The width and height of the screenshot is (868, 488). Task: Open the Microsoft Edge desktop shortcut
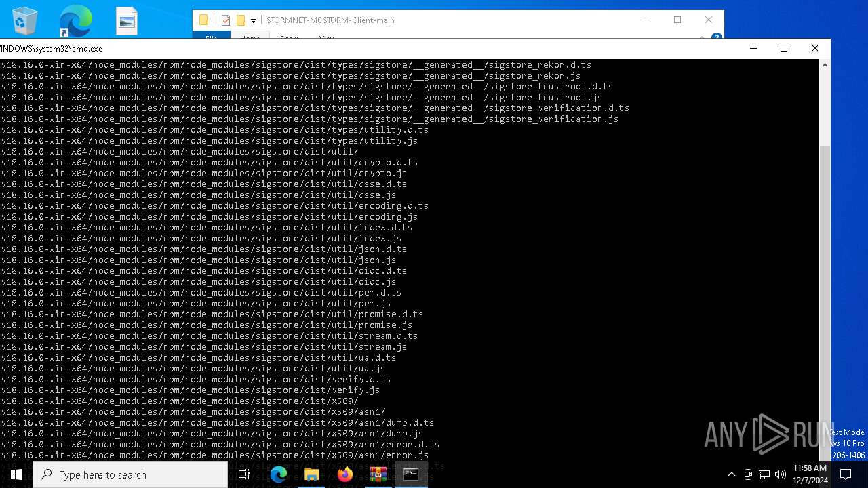[75, 21]
